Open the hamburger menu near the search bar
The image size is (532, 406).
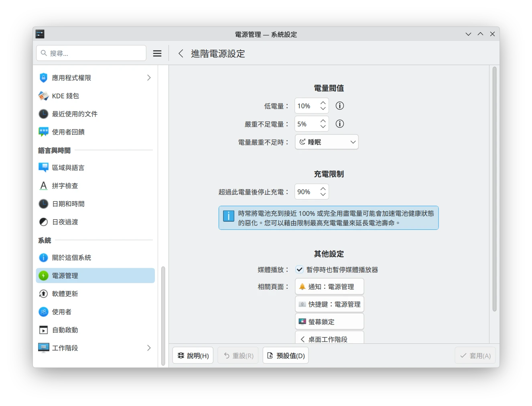coord(157,53)
